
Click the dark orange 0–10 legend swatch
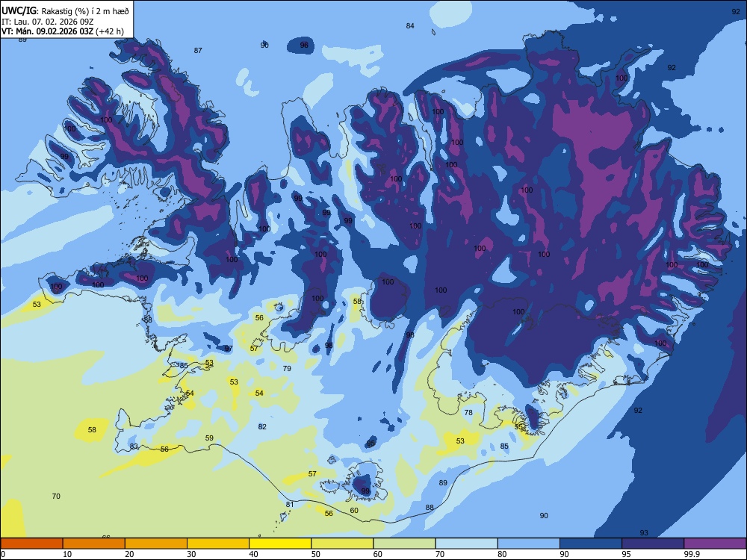[x=31, y=544]
